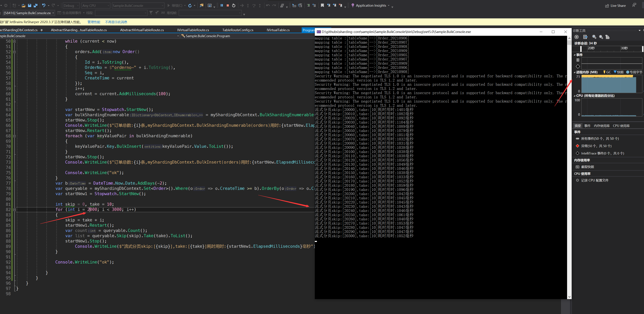Click the 不再显示此消息 link
The image size is (644, 314).
(116, 22)
